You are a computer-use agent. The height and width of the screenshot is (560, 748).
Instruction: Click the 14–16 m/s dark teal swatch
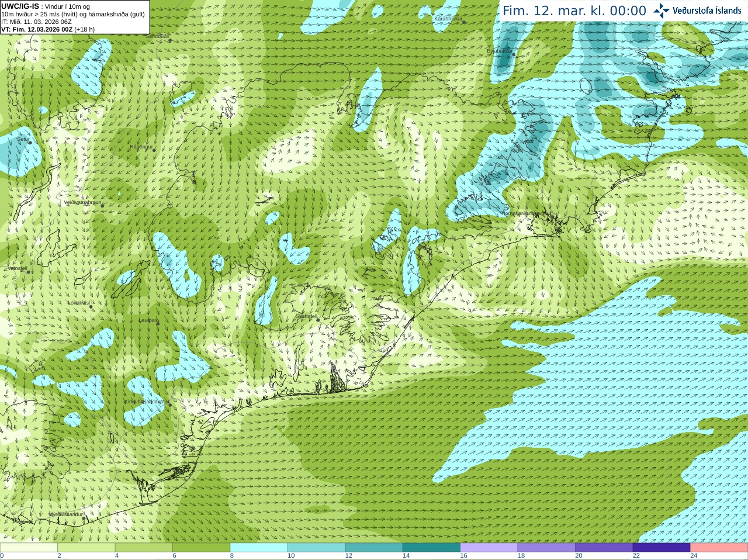point(431,548)
